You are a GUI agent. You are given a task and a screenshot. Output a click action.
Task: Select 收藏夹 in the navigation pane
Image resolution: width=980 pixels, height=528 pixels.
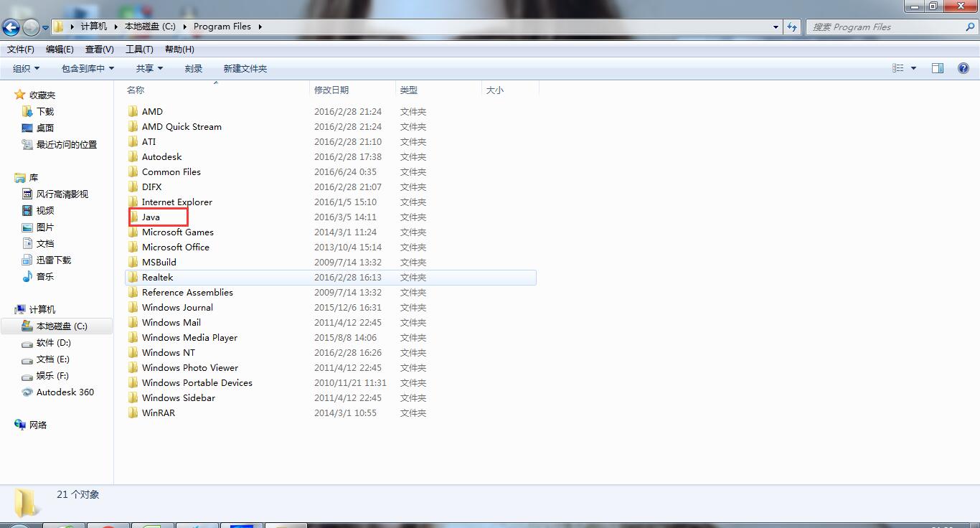click(x=42, y=95)
